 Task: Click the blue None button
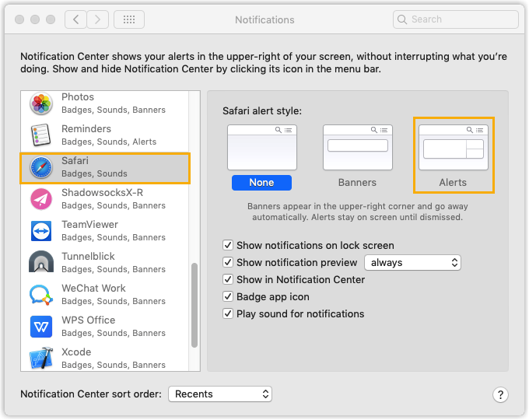pos(261,183)
